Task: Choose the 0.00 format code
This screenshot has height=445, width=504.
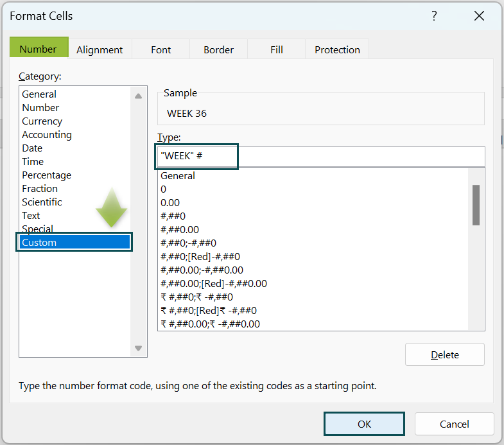Action: tap(313, 203)
